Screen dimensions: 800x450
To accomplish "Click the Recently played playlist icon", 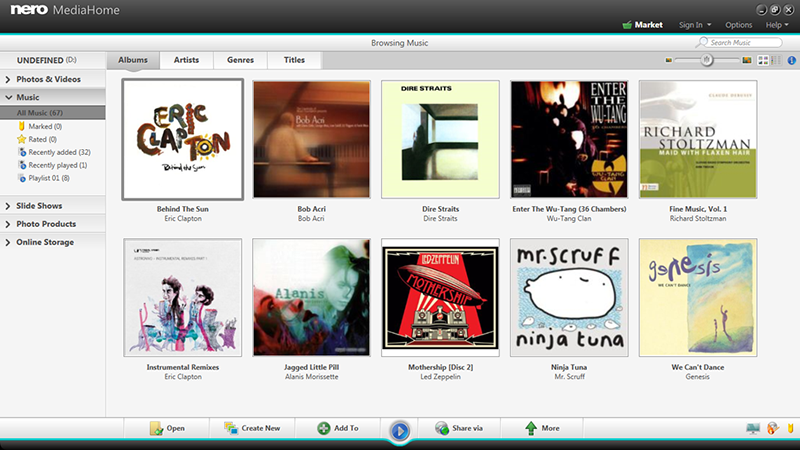I will pos(22,165).
